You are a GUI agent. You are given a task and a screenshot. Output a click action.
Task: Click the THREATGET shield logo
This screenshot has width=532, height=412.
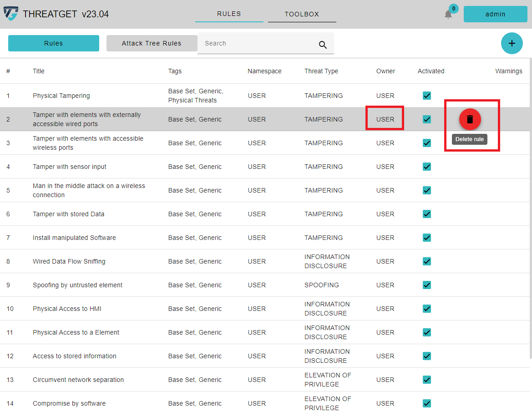coord(11,14)
